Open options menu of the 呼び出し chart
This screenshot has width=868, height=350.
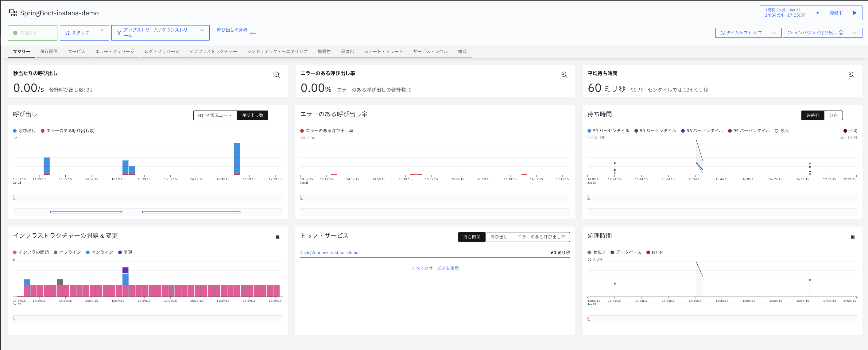(x=278, y=115)
